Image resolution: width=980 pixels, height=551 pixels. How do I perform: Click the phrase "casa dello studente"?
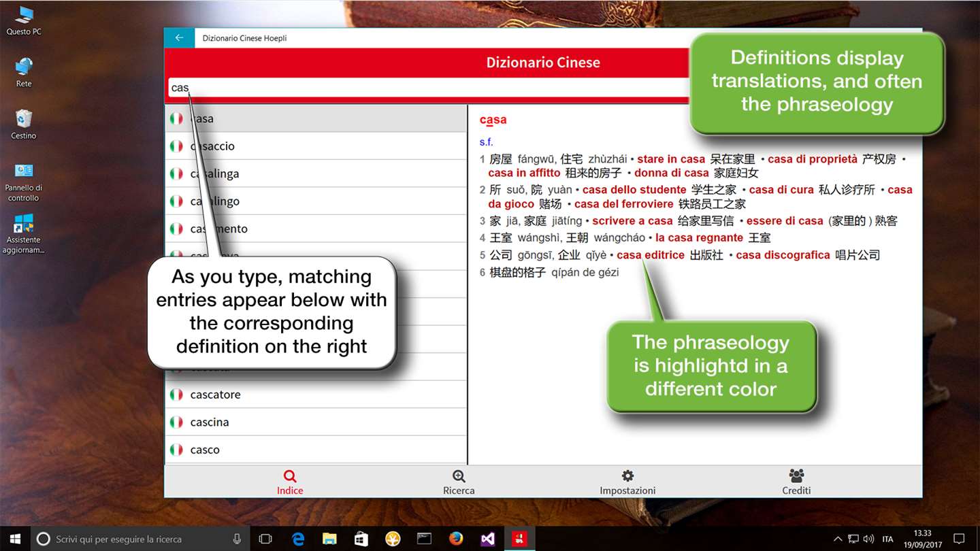[x=634, y=190]
